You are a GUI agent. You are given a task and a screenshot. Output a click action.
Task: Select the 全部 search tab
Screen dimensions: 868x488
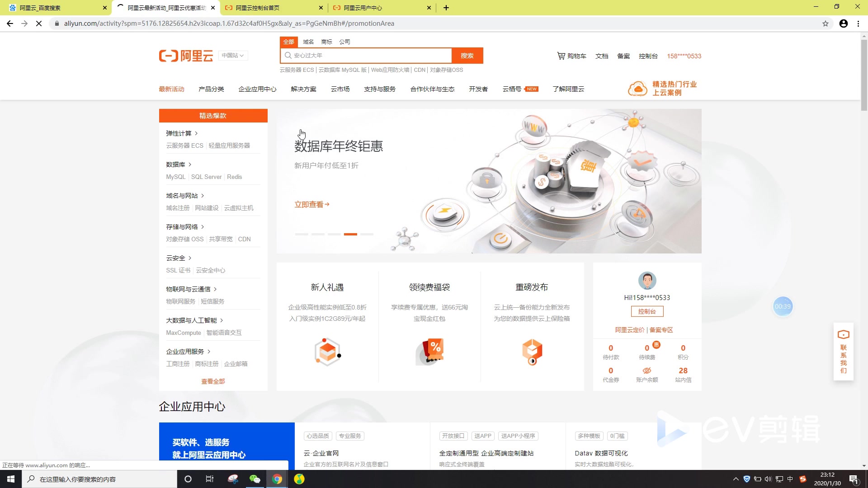tap(288, 42)
